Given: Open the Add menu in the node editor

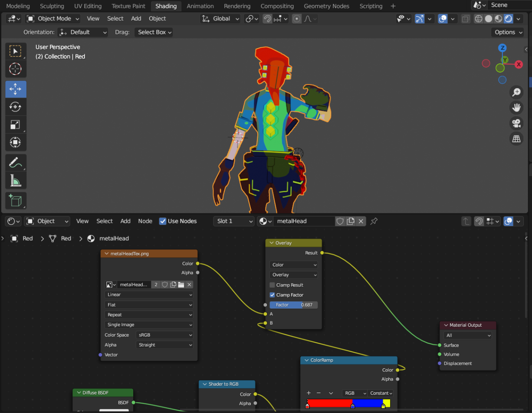Looking at the screenshot, I should (125, 221).
